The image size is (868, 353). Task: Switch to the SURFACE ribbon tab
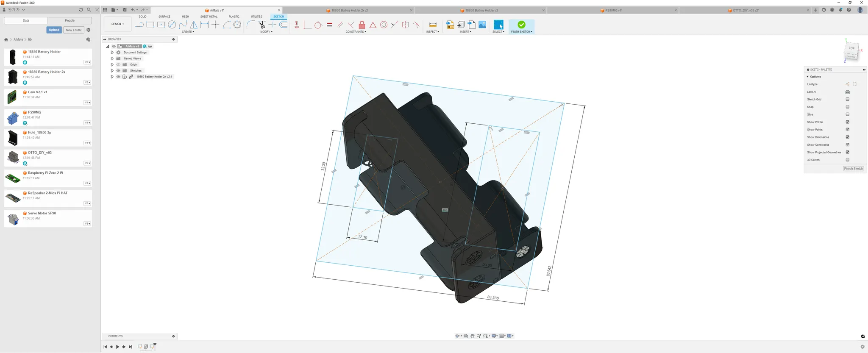click(164, 17)
